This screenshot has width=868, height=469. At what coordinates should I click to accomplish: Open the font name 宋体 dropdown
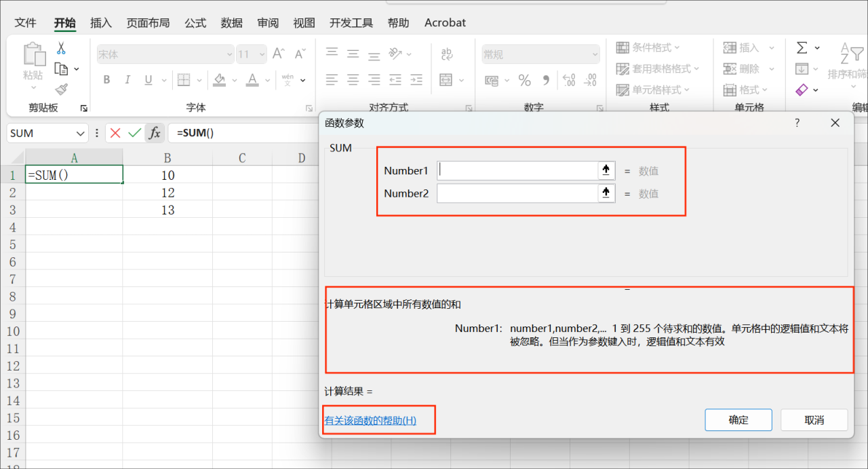[x=229, y=54]
